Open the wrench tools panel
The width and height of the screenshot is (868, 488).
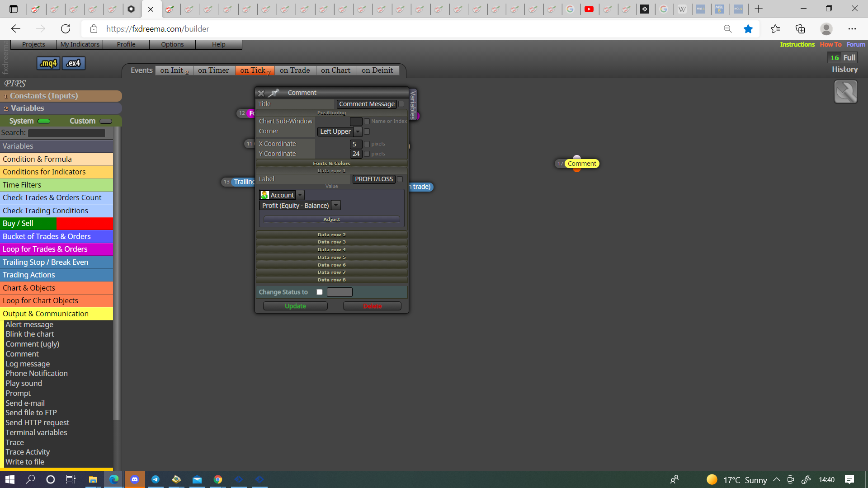tap(845, 92)
